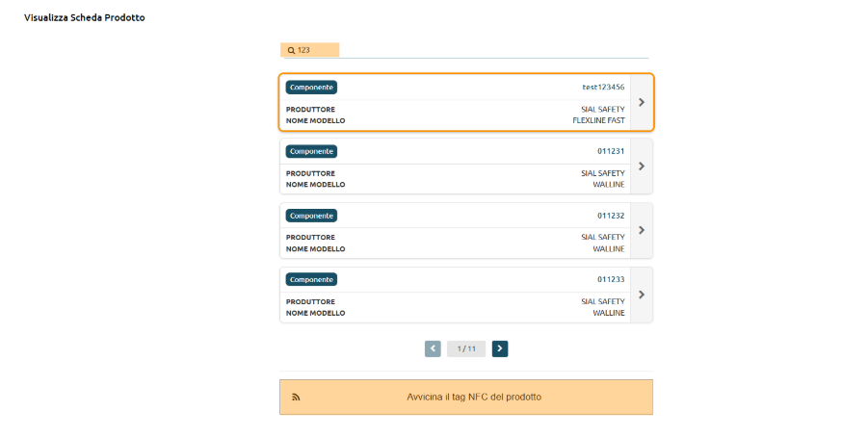868x437 pixels.
Task: Select the code 011233
Action: [611, 279]
